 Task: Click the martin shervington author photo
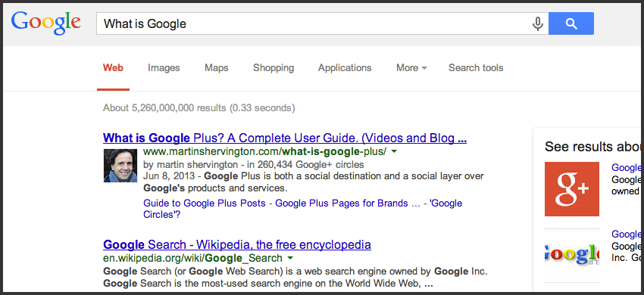(x=120, y=166)
